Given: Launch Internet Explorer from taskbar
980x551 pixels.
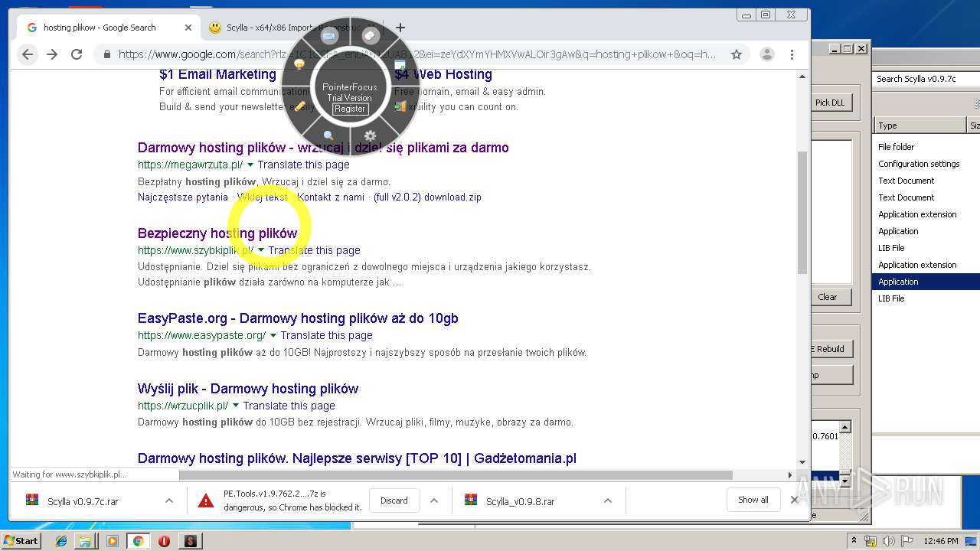Looking at the screenshot, I should [x=61, y=541].
